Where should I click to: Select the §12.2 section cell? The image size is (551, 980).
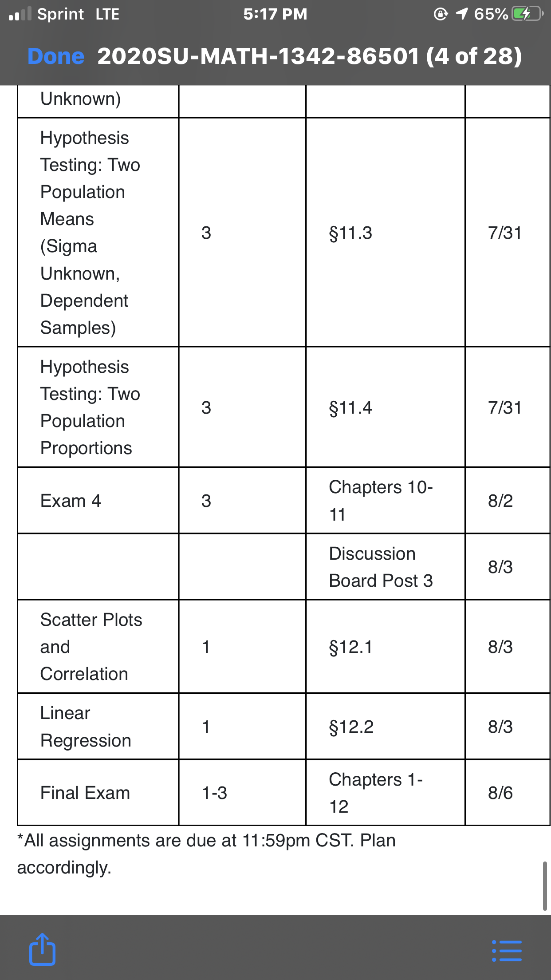coord(386,726)
